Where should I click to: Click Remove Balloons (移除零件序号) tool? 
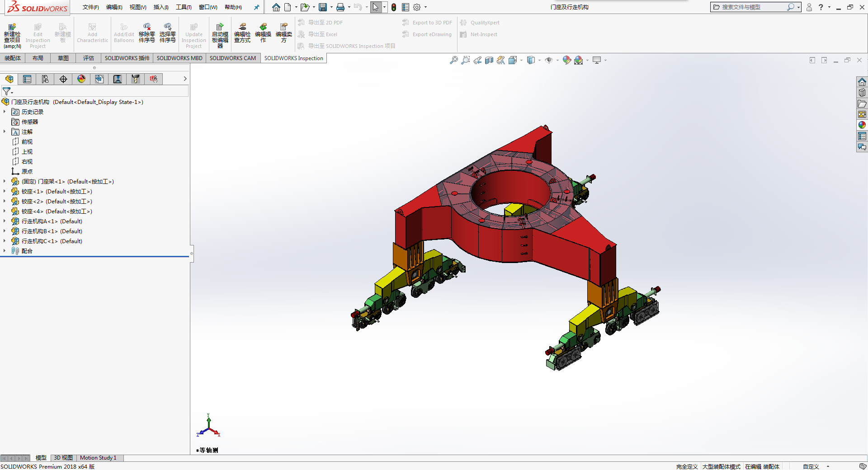coord(146,33)
